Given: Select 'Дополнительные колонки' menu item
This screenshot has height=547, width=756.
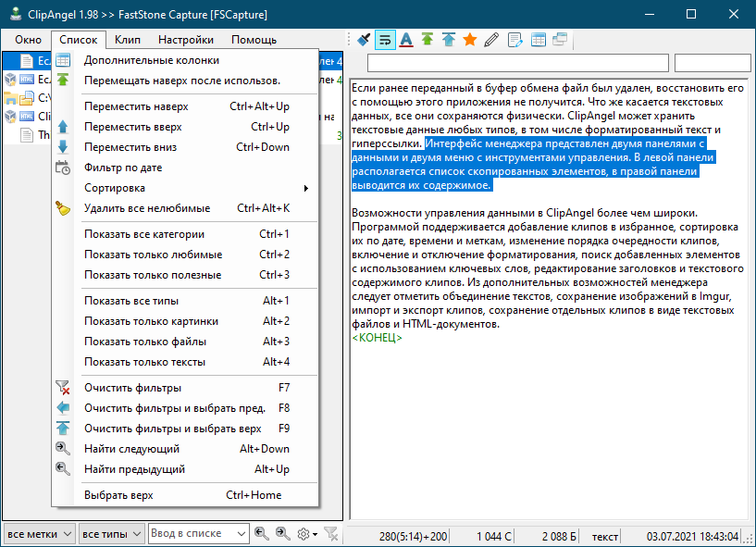Looking at the screenshot, I should point(185,60).
